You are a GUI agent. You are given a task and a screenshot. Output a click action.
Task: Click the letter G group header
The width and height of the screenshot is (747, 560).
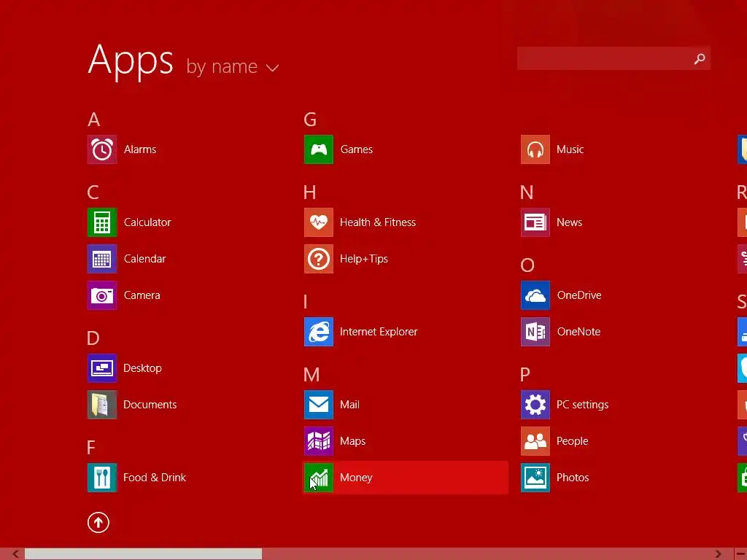click(x=310, y=120)
